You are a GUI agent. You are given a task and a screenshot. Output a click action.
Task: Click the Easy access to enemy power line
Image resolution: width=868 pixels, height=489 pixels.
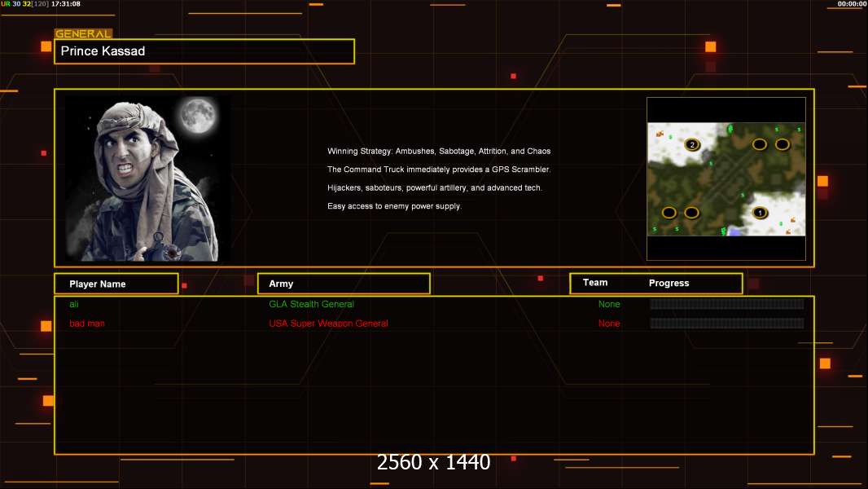click(394, 206)
